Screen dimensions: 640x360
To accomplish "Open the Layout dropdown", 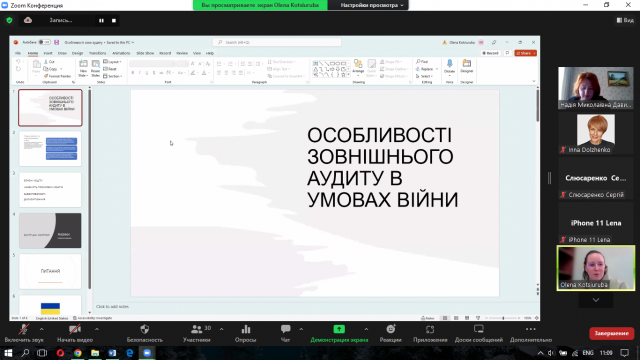I will 112,62.
